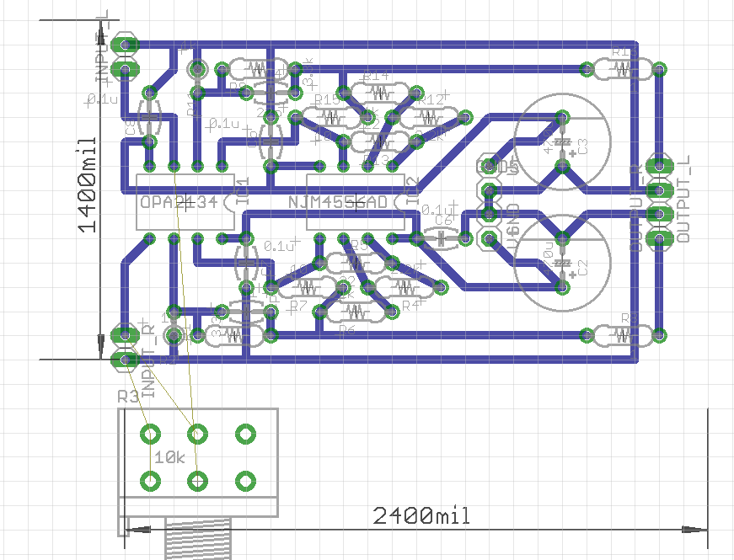Select the 2400mil horizontal dimension label
Screen dimensions: 734x560
pyautogui.click(x=421, y=515)
